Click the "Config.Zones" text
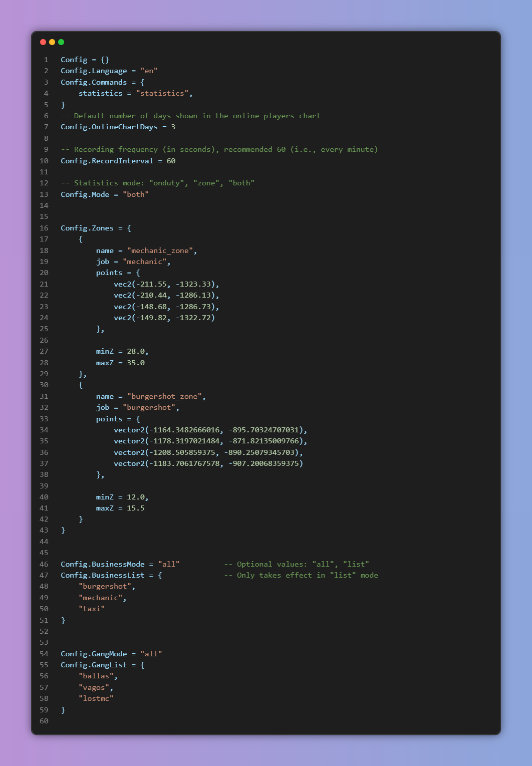This screenshot has width=532, height=766. (x=87, y=228)
